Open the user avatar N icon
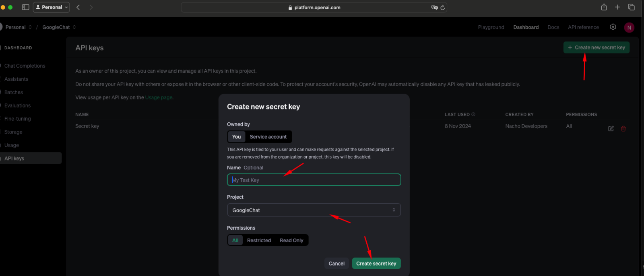Image resolution: width=644 pixels, height=276 pixels. (629, 27)
